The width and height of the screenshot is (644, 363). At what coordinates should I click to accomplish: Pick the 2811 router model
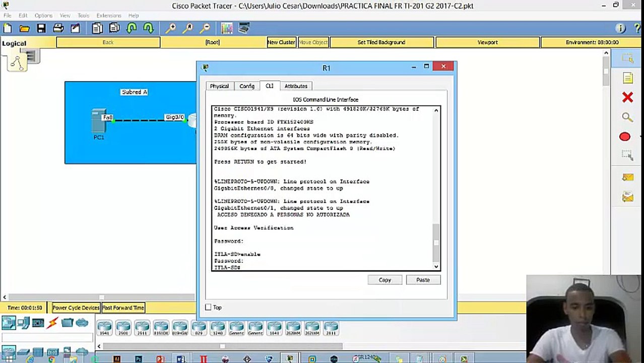pos(331,328)
